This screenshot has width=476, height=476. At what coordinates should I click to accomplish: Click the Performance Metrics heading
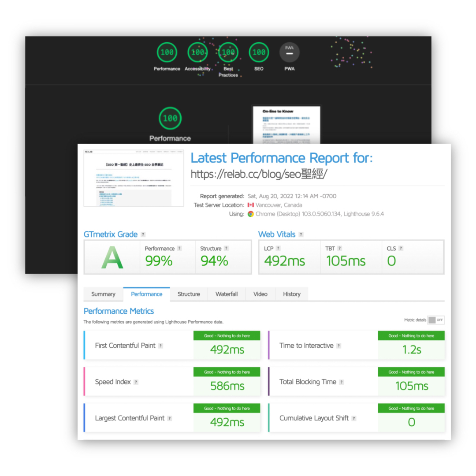pyautogui.click(x=119, y=311)
